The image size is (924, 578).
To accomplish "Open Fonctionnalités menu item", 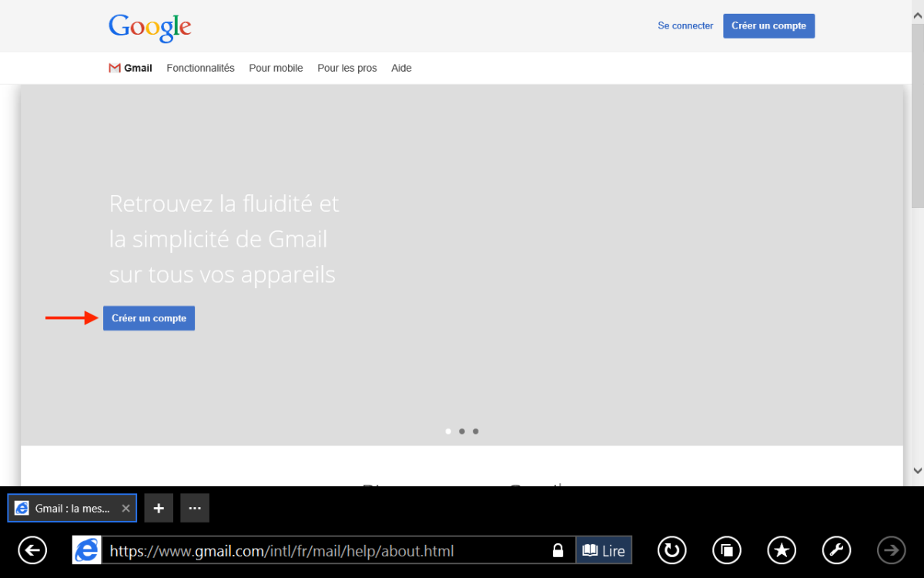I will [200, 68].
